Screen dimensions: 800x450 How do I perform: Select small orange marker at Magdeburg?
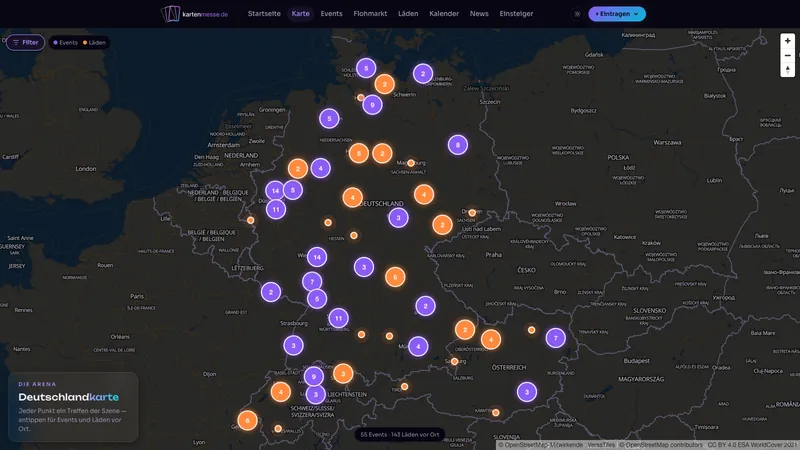[x=411, y=163]
